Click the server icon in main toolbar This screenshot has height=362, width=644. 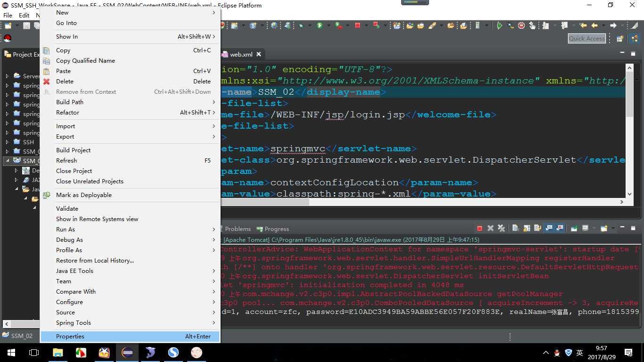[x=477, y=25]
